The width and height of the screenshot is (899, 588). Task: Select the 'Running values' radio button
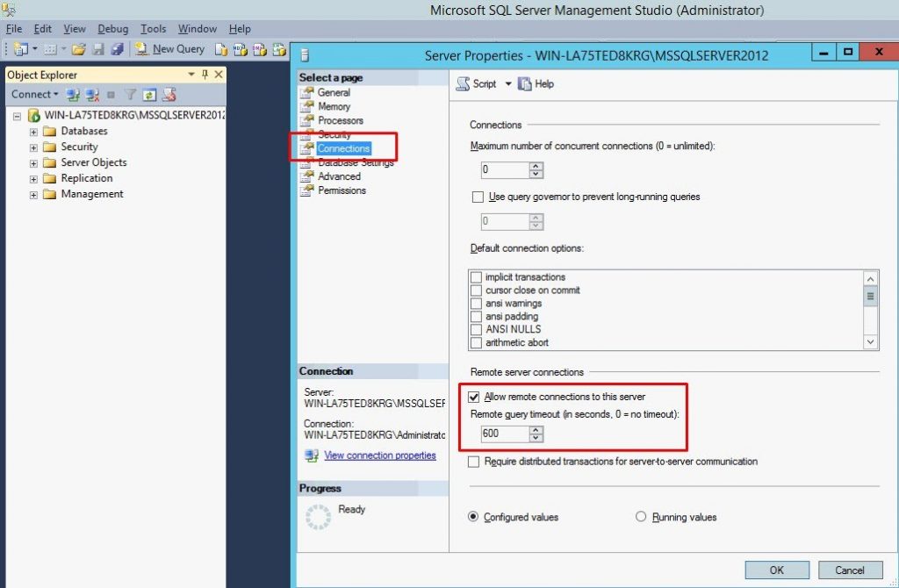(x=640, y=517)
